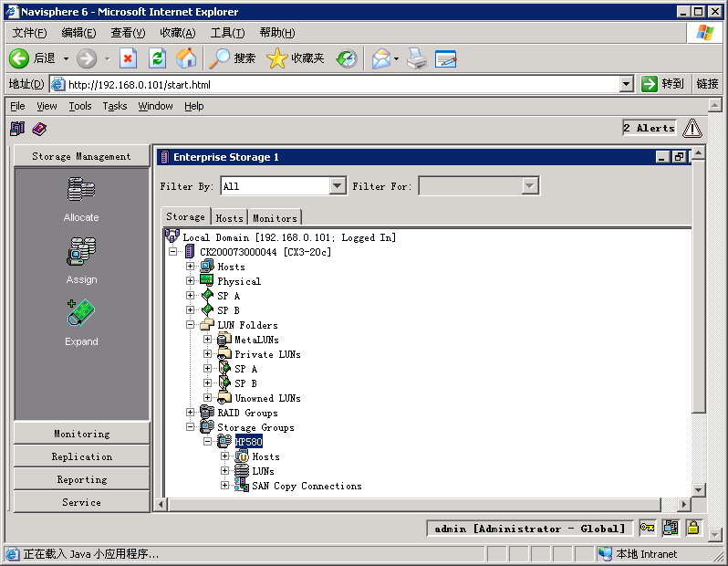This screenshot has height=566, width=728.
Task: Click the IE Back arrow button
Action: [x=19, y=58]
